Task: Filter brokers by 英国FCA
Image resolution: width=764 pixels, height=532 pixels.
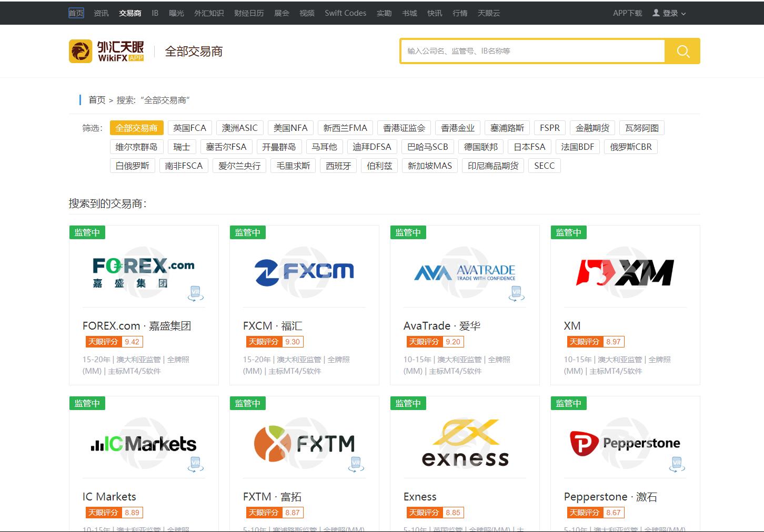Action: [189, 128]
